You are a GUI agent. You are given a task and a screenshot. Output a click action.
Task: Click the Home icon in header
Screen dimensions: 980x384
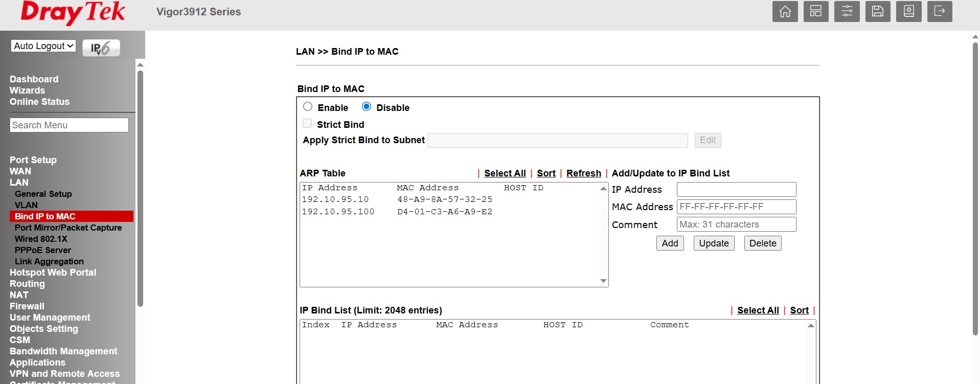point(785,12)
